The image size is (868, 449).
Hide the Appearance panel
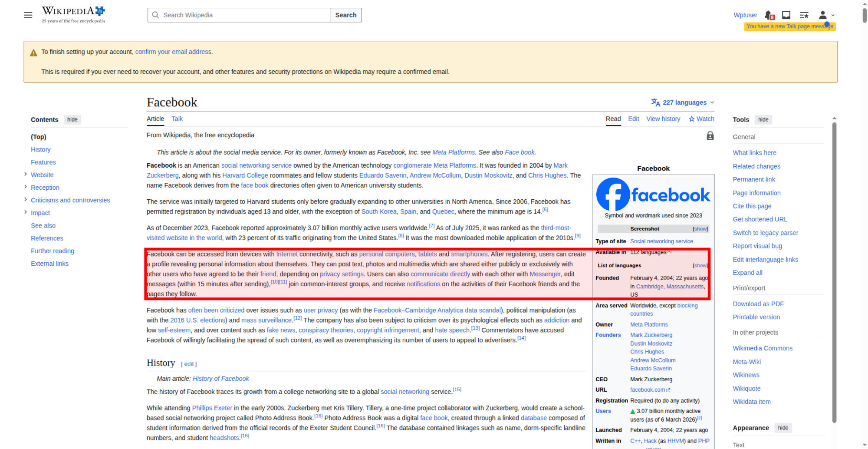[x=783, y=428]
